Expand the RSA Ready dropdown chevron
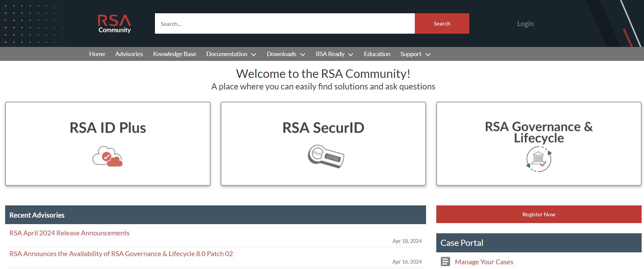This screenshot has width=644, height=269. [351, 54]
